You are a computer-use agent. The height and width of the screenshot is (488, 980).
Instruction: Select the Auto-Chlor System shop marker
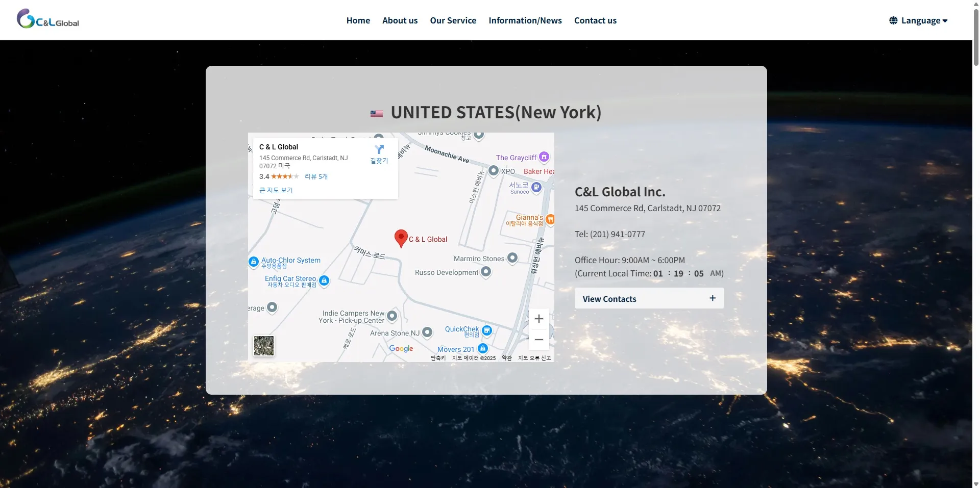point(254,262)
